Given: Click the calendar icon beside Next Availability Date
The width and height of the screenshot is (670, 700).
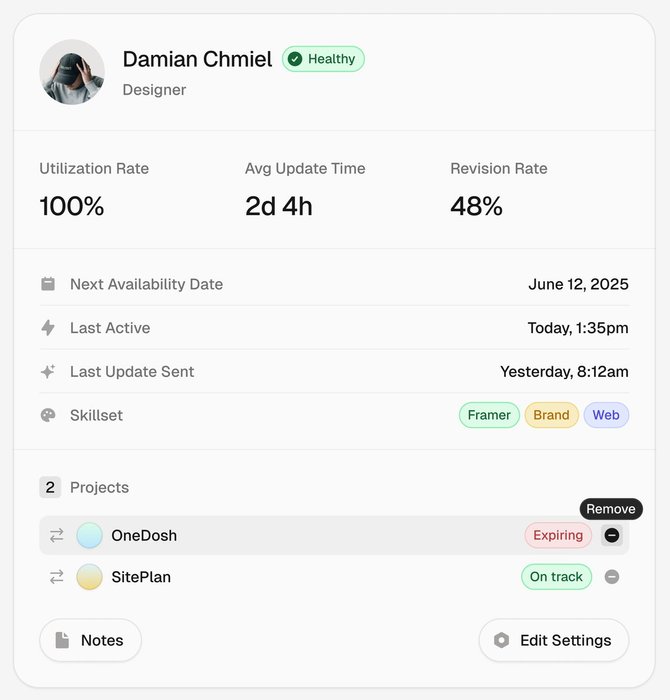Looking at the screenshot, I should pos(48,284).
